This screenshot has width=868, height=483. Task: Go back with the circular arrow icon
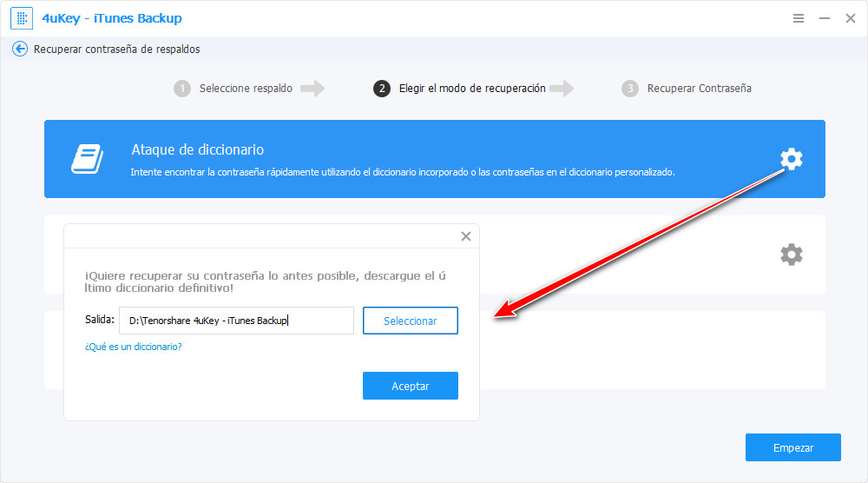pos(20,49)
